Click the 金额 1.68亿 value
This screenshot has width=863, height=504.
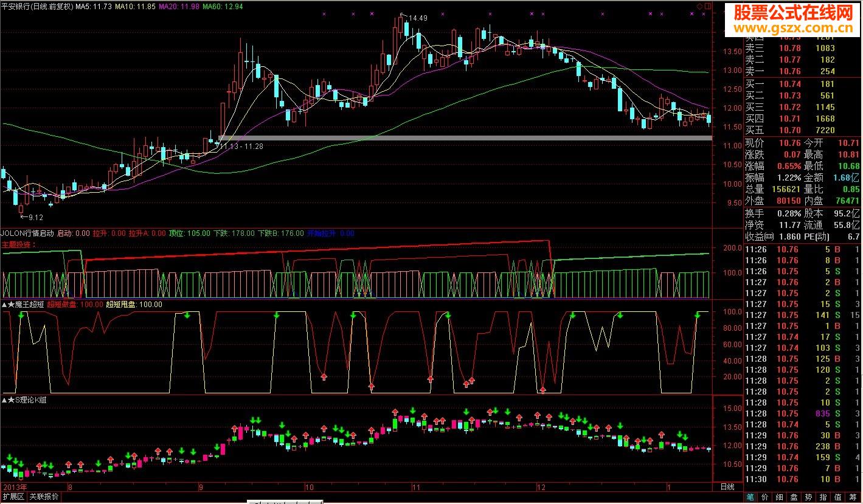(847, 178)
